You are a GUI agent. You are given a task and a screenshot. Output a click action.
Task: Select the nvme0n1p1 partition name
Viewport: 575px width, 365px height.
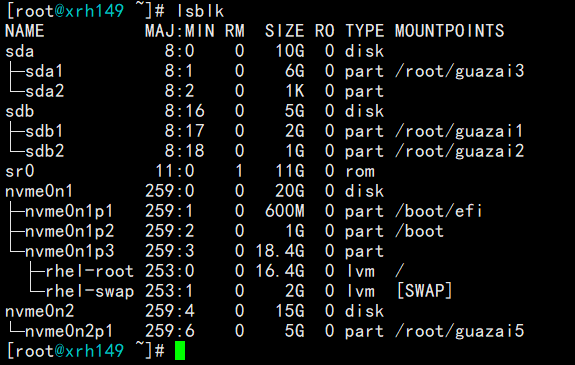69,211
